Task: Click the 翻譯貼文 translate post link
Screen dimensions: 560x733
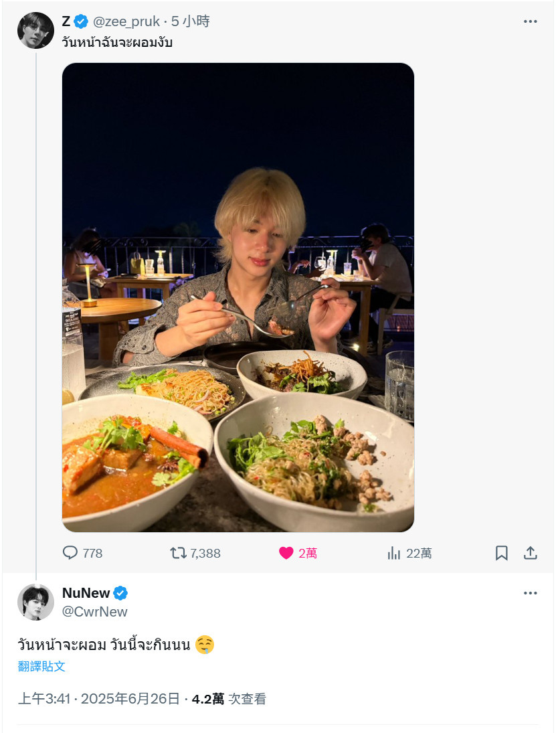Action: click(x=41, y=666)
